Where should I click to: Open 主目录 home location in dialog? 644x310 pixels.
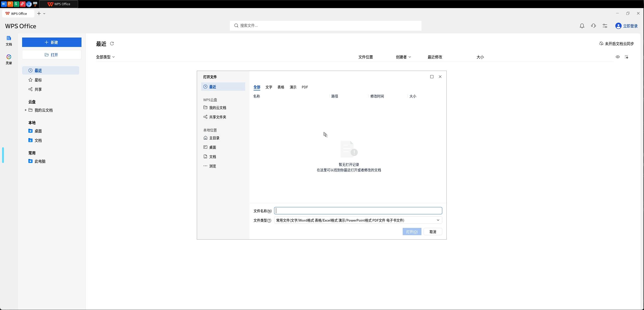[223, 138]
